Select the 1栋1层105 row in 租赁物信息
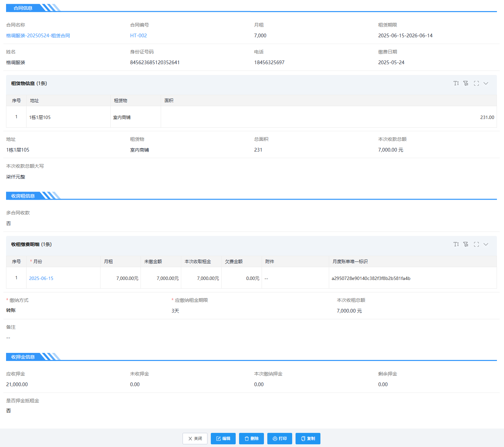This screenshot has width=504, height=447. coord(40,117)
